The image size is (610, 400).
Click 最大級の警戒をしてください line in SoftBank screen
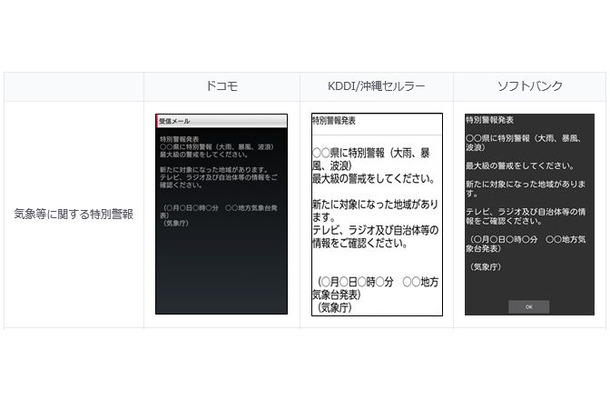520,166
